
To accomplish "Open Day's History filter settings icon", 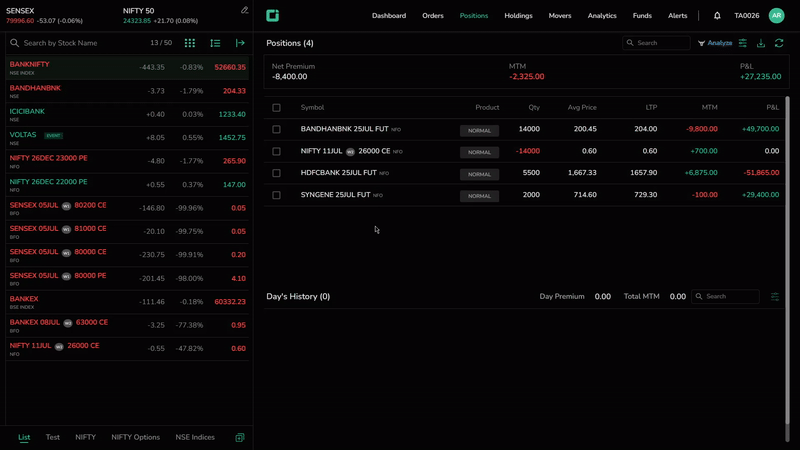I will pos(775,296).
